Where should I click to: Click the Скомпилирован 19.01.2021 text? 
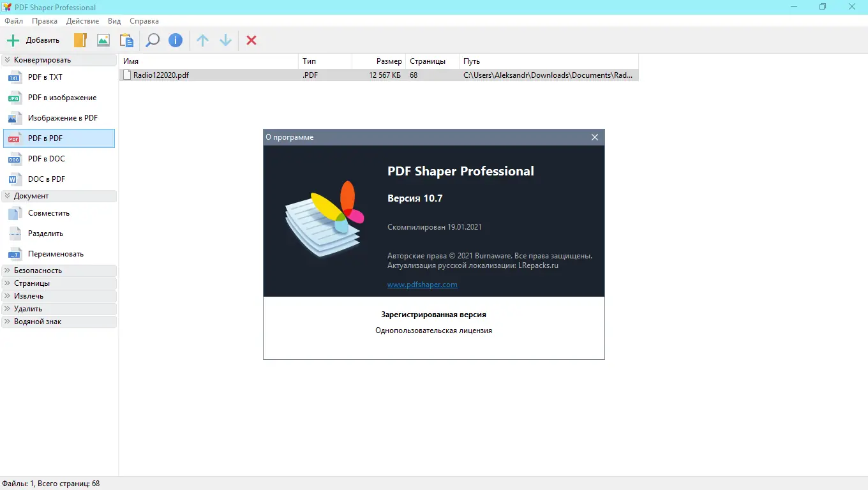[x=435, y=227]
